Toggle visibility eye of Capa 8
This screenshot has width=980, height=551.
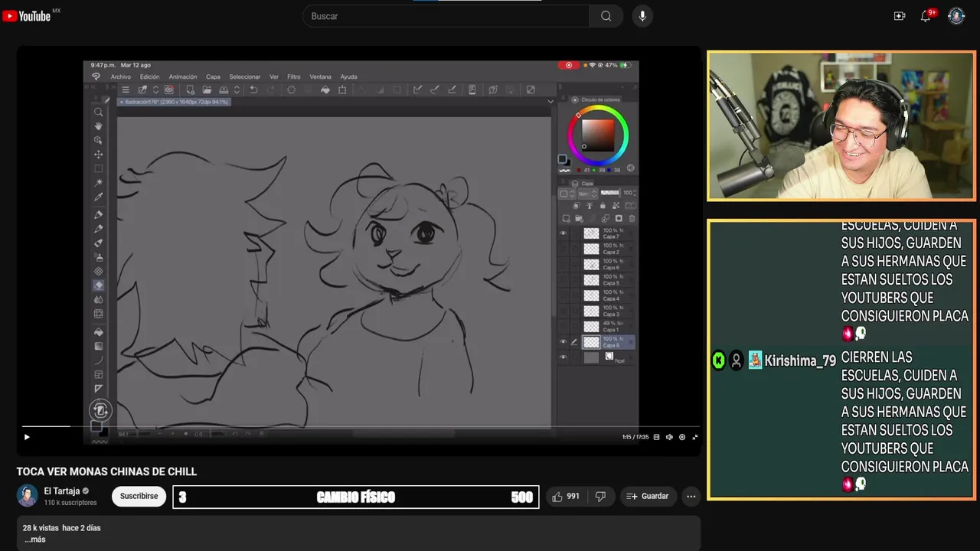pyautogui.click(x=563, y=342)
